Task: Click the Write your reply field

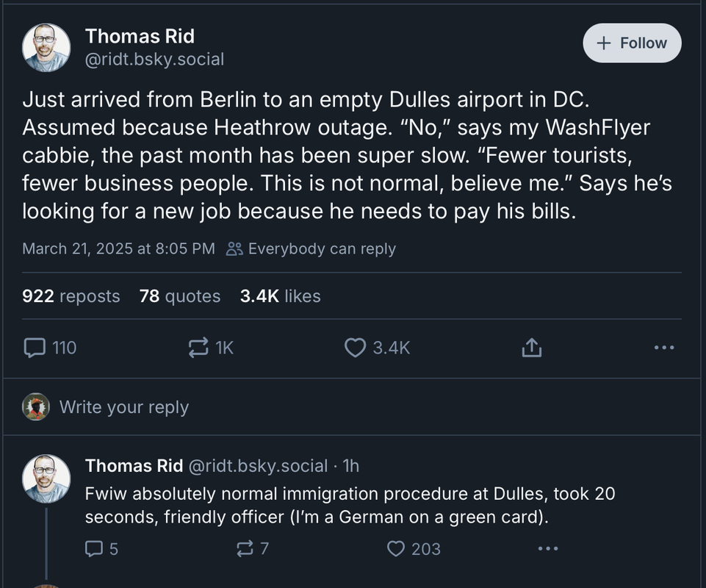Action: (x=351, y=407)
